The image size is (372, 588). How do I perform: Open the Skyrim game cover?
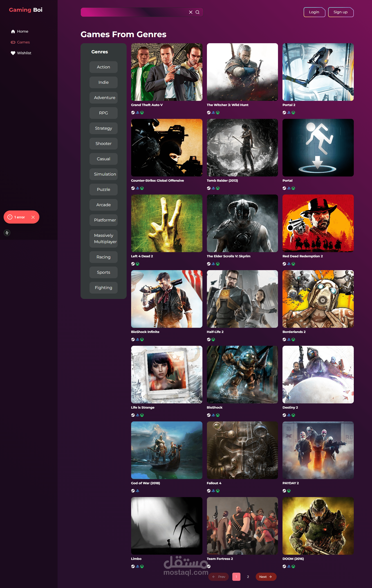pos(242,224)
